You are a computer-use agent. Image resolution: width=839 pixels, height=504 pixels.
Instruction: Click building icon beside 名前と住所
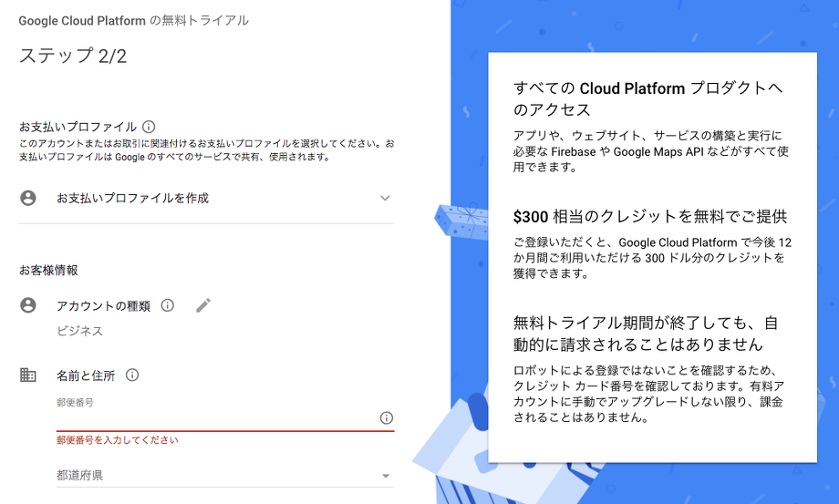coord(28,375)
